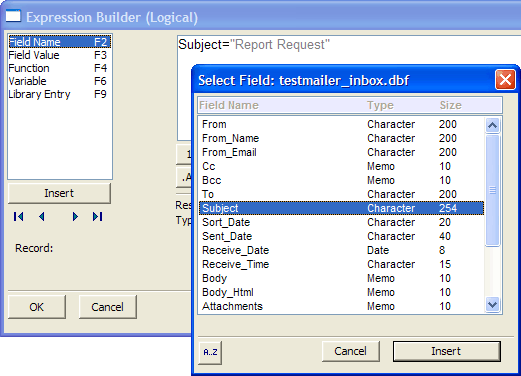Select the Bcc field row
This screenshot has width=521, height=376.
click(342, 180)
